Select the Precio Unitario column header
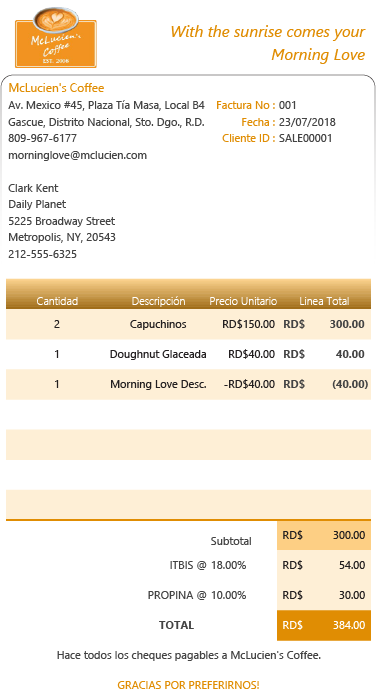376x694 pixels. tap(243, 301)
